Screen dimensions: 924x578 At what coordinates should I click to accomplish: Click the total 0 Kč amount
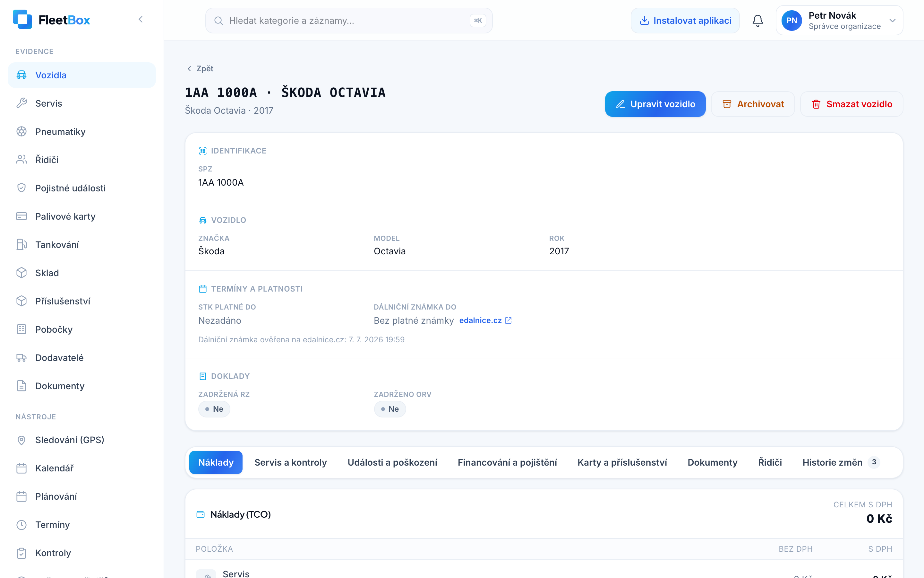879,519
